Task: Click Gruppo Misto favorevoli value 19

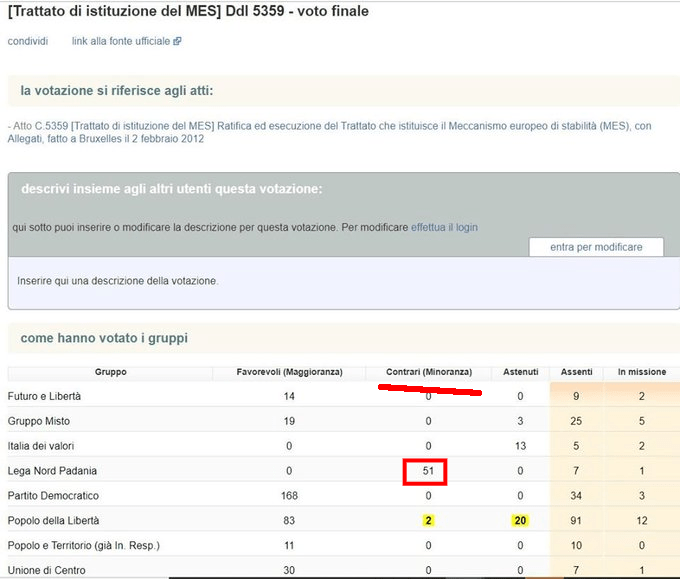Action: click(289, 421)
